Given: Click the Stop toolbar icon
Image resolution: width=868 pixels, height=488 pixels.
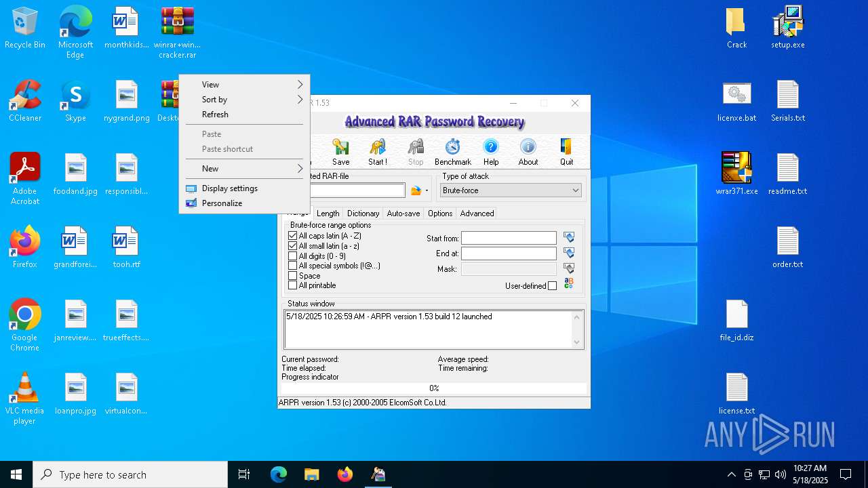Looking at the screenshot, I should (416, 152).
